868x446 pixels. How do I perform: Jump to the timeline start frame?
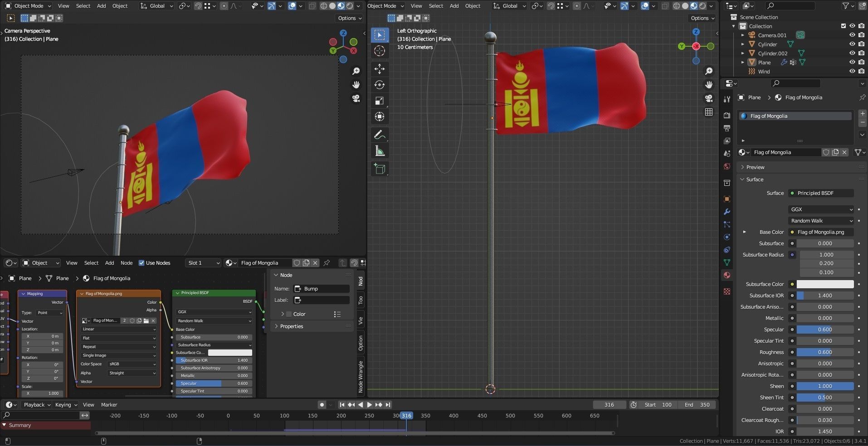(x=342, y=405)
